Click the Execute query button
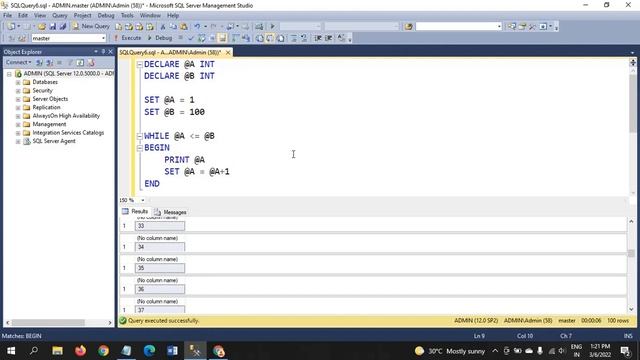Viewport: 640px width, 360px height. pyautogui.click(x=127, y=38)
